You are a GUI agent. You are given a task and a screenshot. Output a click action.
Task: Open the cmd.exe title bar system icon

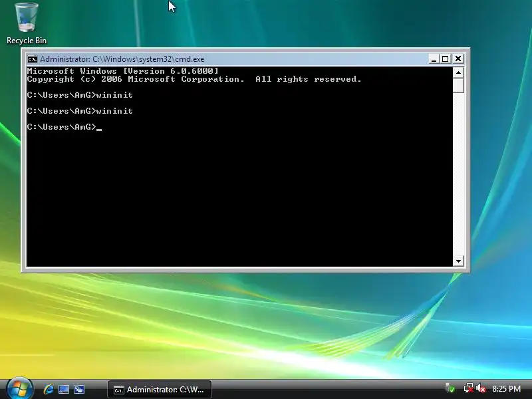coord(33,59)
